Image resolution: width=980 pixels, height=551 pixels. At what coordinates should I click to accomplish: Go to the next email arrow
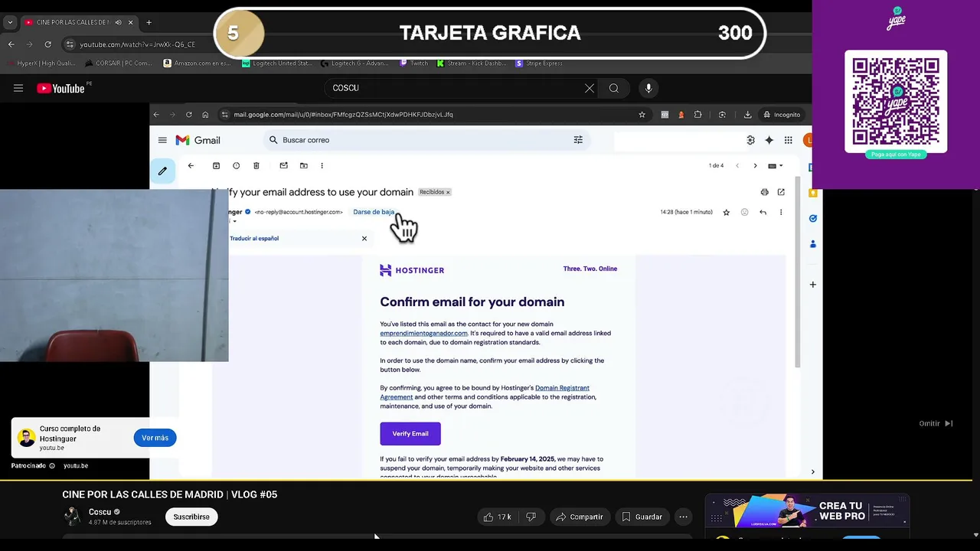[x=755, y=165]
